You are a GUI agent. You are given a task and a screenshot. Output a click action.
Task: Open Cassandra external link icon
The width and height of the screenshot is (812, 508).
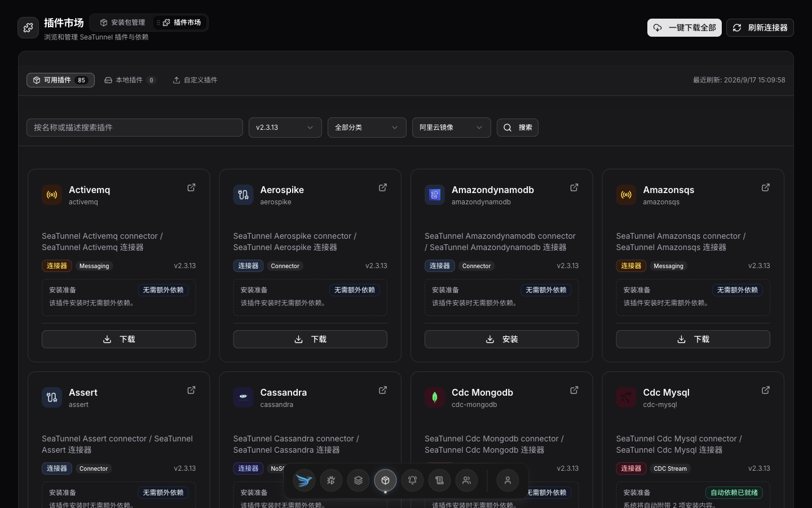(383, 390)
